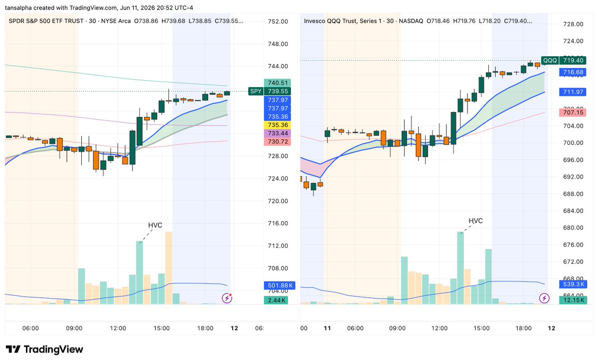The image size is (598, 364).
Task: Click the 720.00 price level on SPY axis
Action: click(x=278, y=201)
